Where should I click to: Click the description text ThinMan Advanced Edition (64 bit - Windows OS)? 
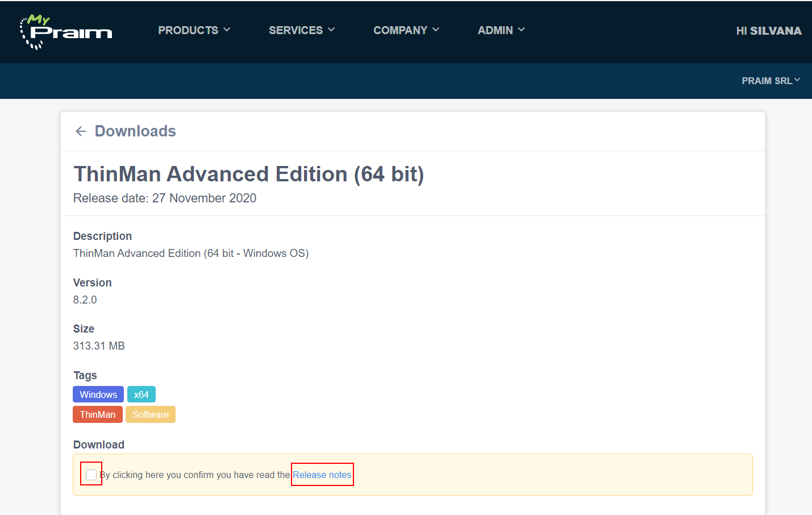191,253
